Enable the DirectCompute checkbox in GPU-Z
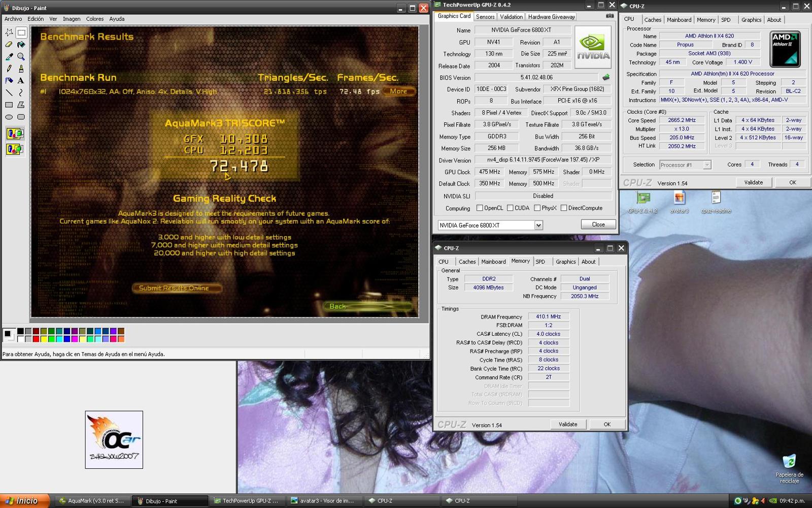 pyautogui.click(x=564, y=208)
